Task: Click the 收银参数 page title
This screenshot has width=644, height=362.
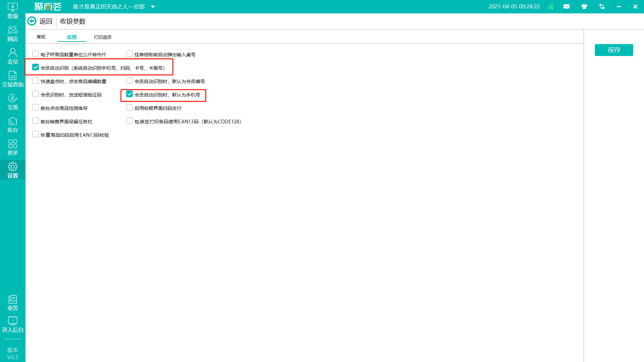Action: [x=73, y=21]
